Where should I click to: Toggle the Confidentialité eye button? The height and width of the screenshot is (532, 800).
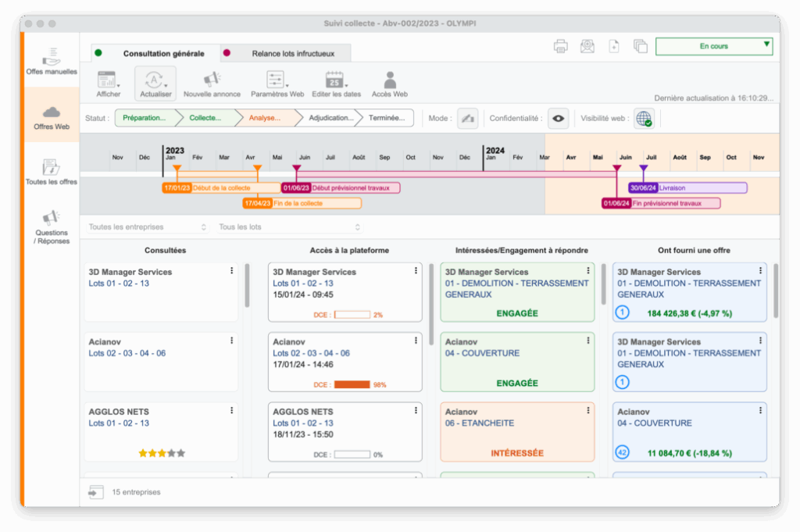pos(558,119)
